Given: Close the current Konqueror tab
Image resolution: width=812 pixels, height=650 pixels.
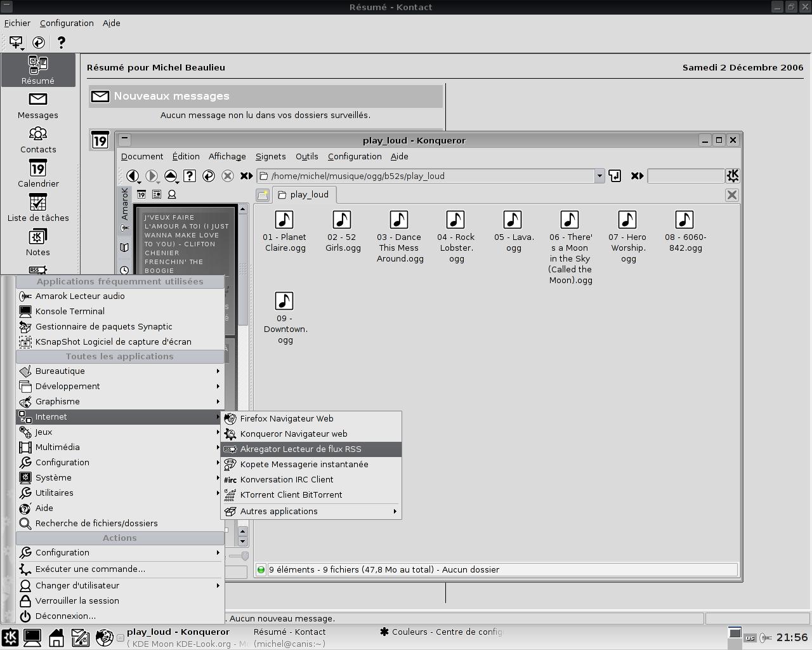Looking at the screenshot, I should [731, 195].
